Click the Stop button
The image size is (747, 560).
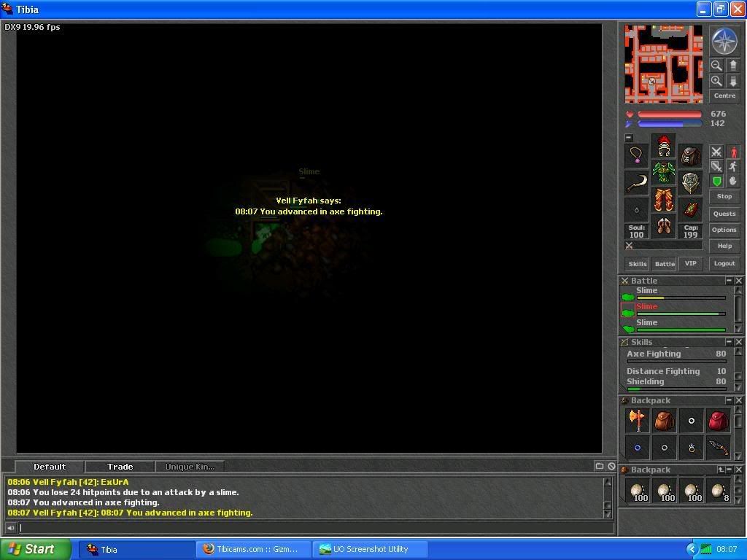tap(724, 196)
